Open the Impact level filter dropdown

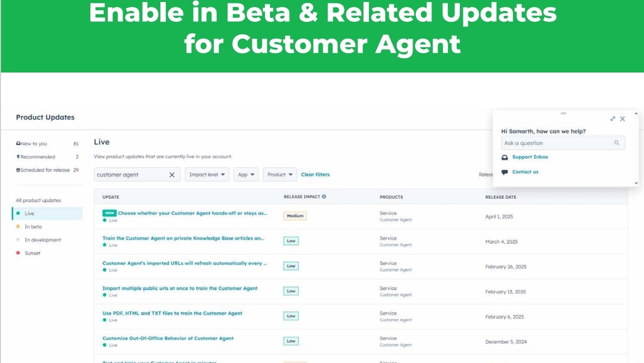pos(207,175)
